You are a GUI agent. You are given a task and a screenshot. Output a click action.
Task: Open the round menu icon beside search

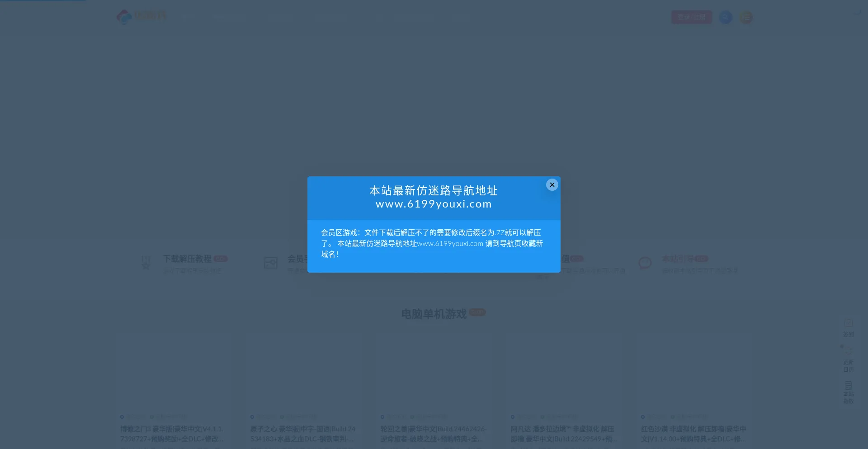(x=746, y=17)
